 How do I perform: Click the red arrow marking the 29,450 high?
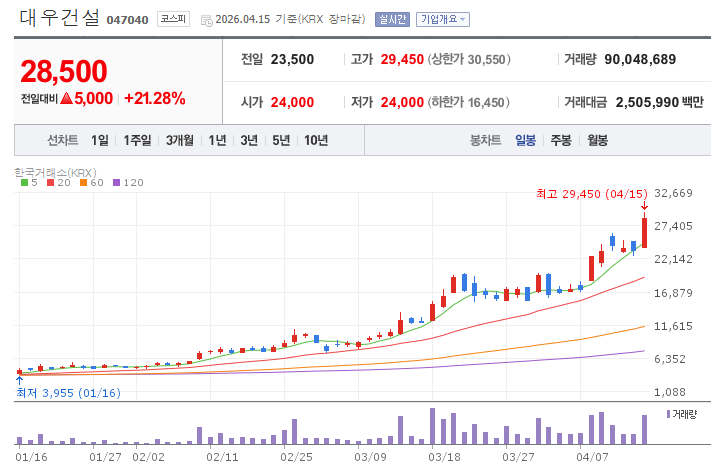point(644,206)
